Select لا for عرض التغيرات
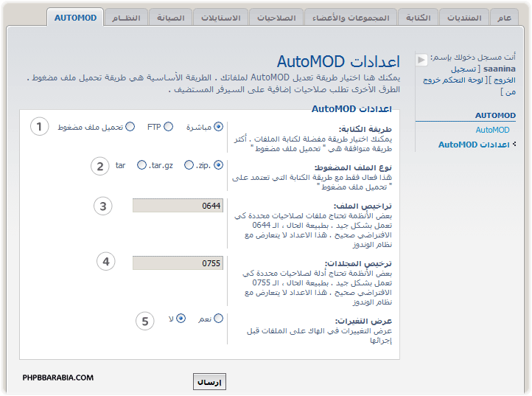This screenshot has height=396, width=532. pos(181,319)
